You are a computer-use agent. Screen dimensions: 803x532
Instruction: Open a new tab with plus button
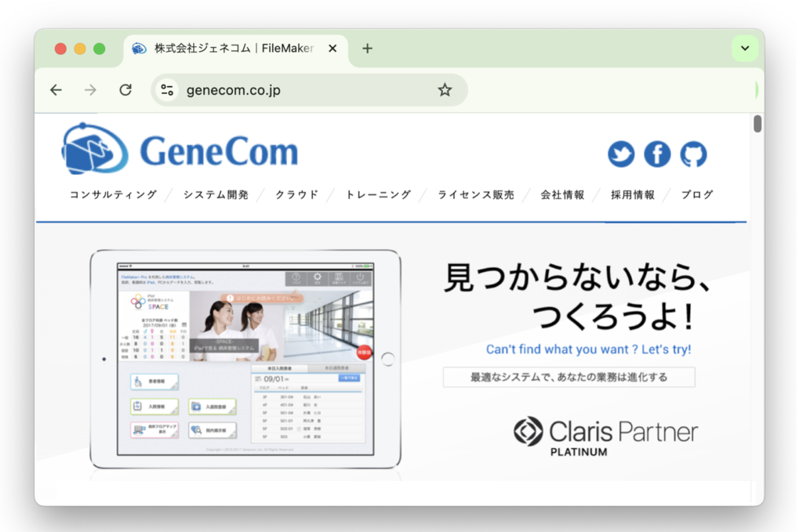coord(367,49)
